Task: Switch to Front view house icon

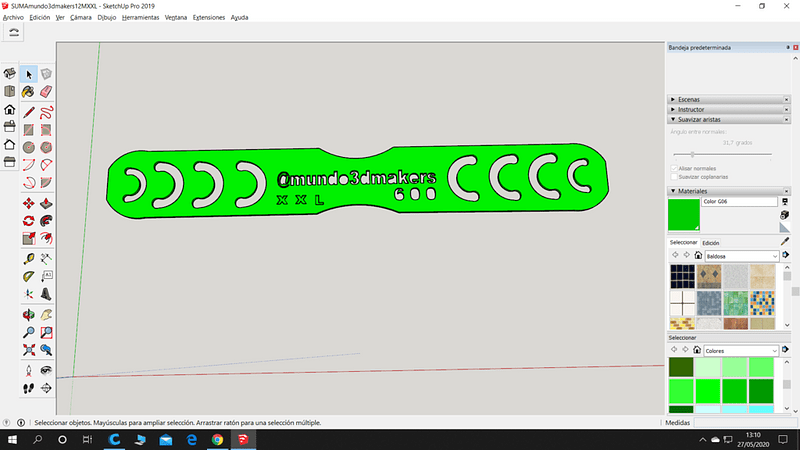Action: [x=9, y=110]
